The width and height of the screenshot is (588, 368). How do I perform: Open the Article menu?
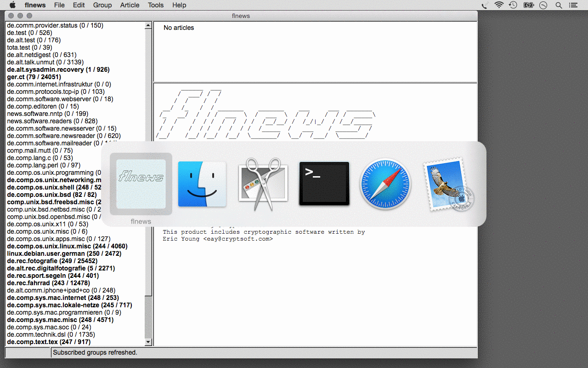point(130,5)
